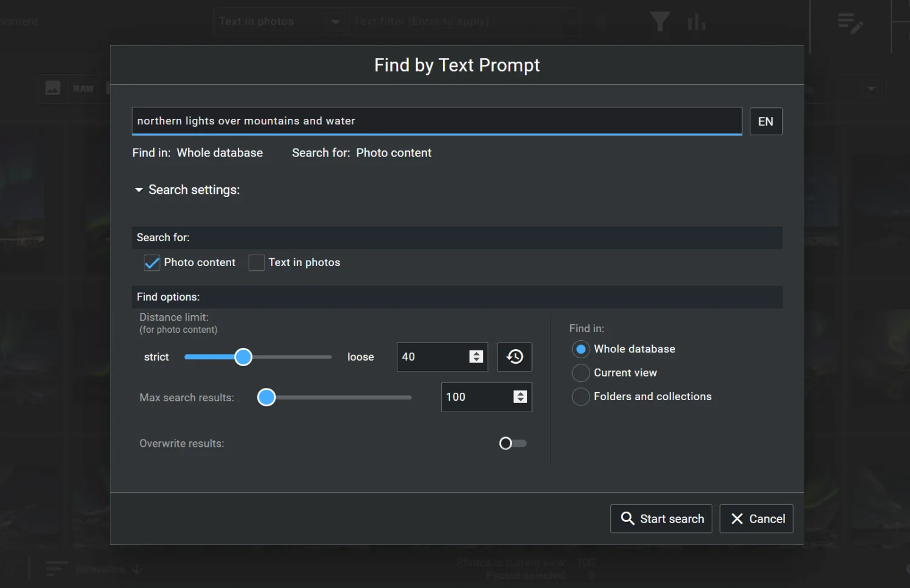Reset distance limit with the history icon
910x588 pixels.
pos(514,357)
